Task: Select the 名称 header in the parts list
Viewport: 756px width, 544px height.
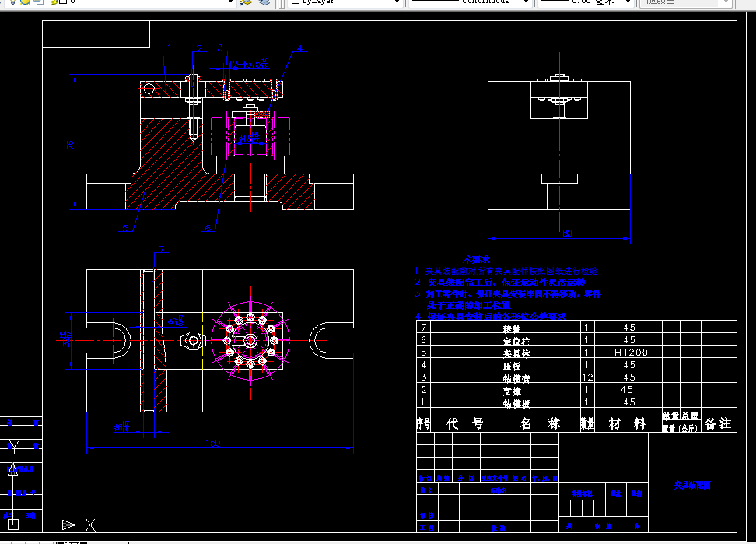Action: pos(540,423)
